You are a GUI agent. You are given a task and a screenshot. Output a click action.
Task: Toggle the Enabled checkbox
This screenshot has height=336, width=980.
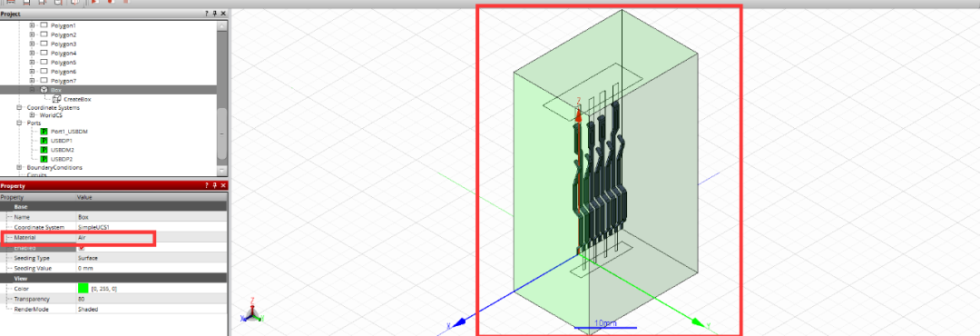coord(82,249)
